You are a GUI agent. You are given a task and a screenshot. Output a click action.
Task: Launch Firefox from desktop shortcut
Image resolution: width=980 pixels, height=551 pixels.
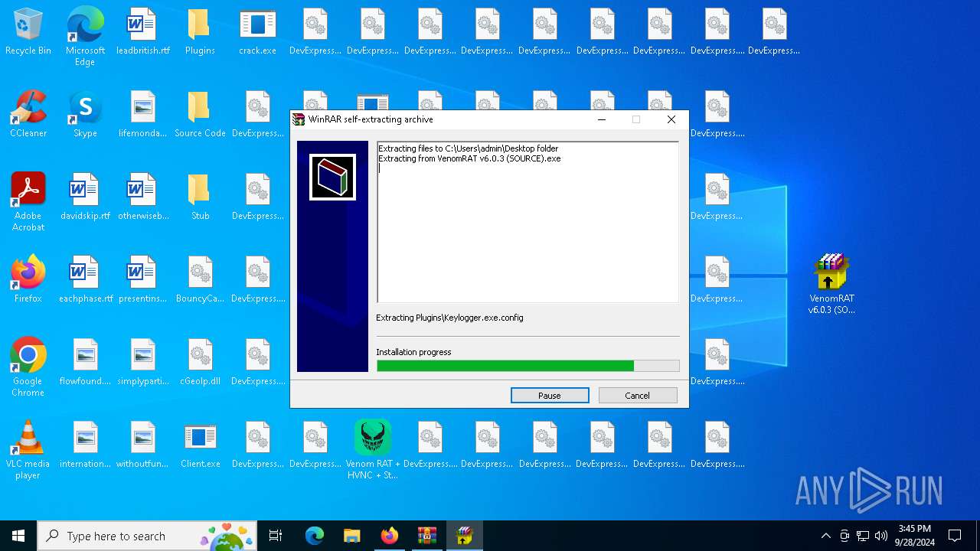pos(28,280)
